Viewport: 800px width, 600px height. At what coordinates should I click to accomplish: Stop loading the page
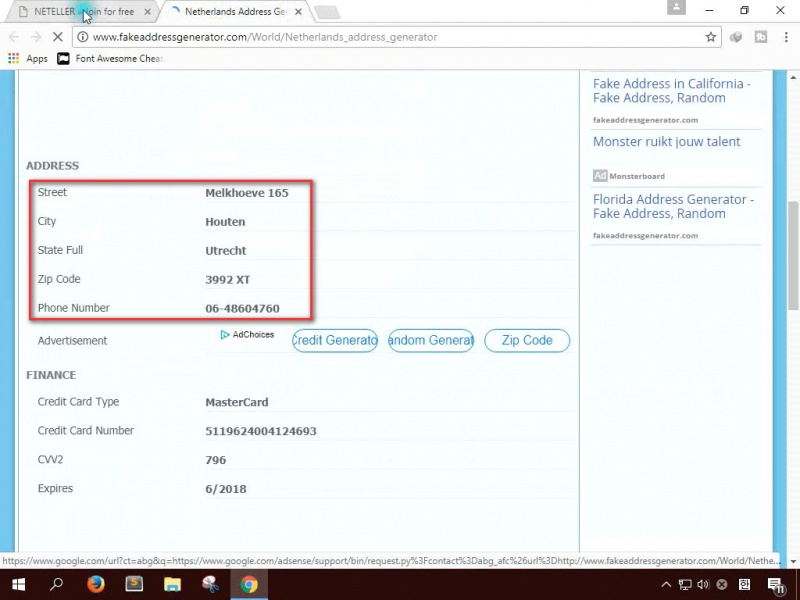point(58,37)
